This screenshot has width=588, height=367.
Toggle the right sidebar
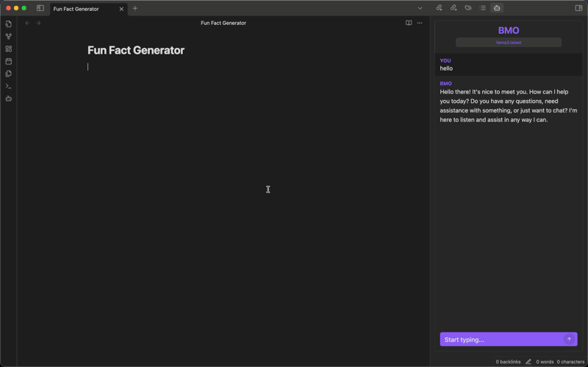tap(578, 8)
